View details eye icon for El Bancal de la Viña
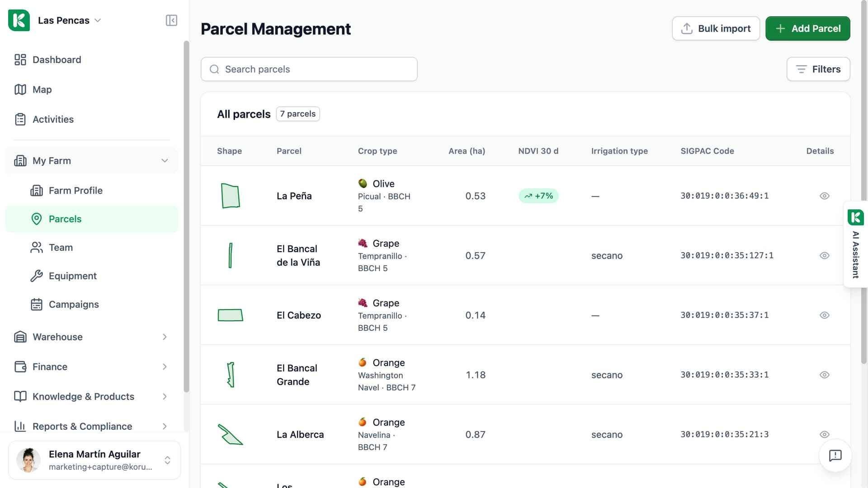Image resolution: width=868 pixels, height=488 pixels. tap(824, 256)
